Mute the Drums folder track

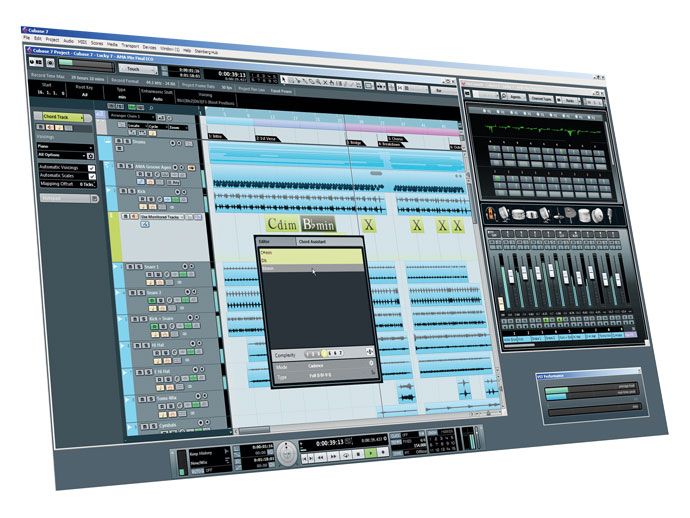tap(117, 141)
